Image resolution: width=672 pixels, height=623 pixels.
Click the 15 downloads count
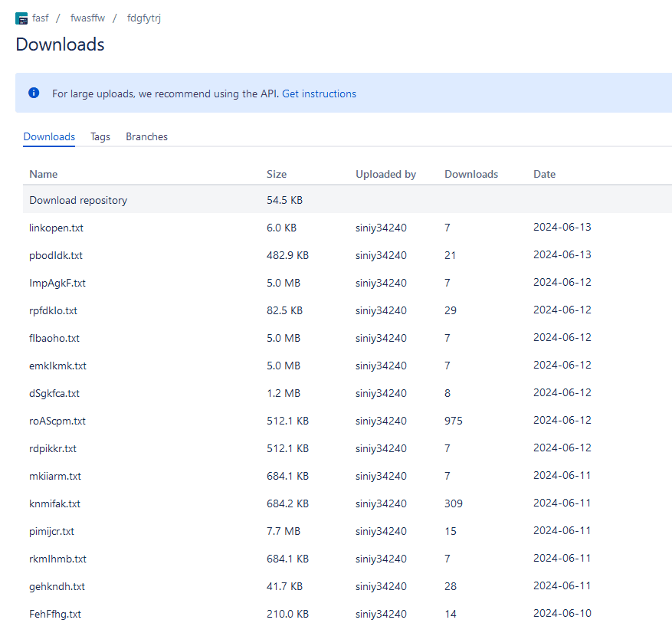coord(451,531)
